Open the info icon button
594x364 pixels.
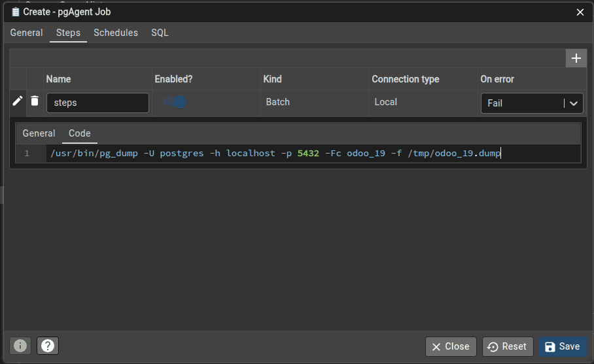click(20, 346)
